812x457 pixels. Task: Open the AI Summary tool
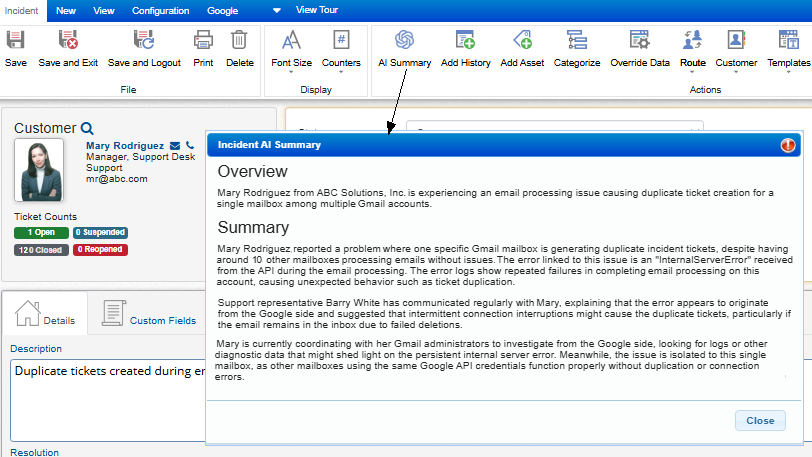(x=404, y=41)
